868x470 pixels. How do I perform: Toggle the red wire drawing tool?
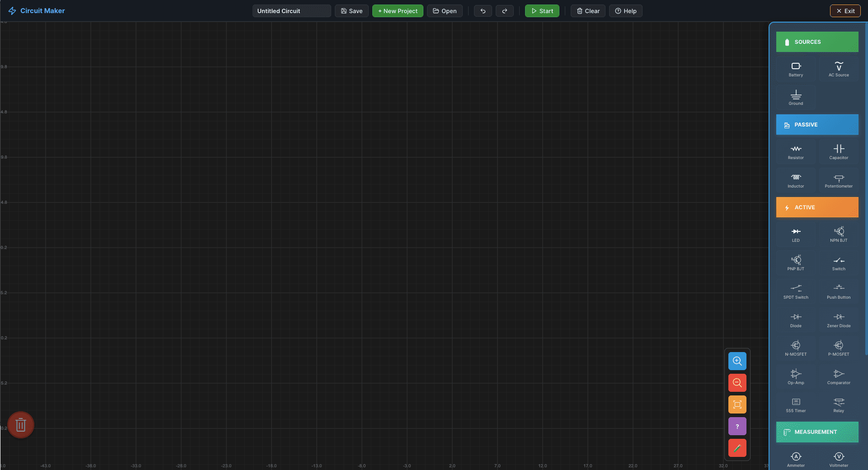737,448
